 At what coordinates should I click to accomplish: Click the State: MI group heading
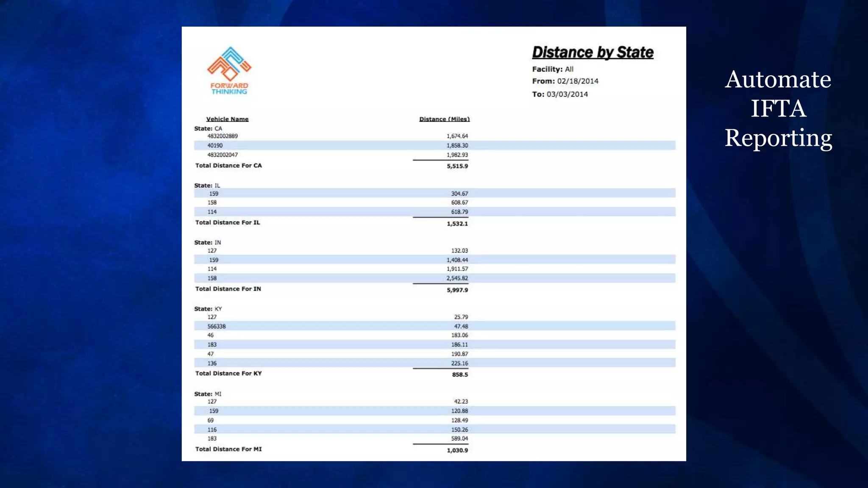tap(208, 394)
